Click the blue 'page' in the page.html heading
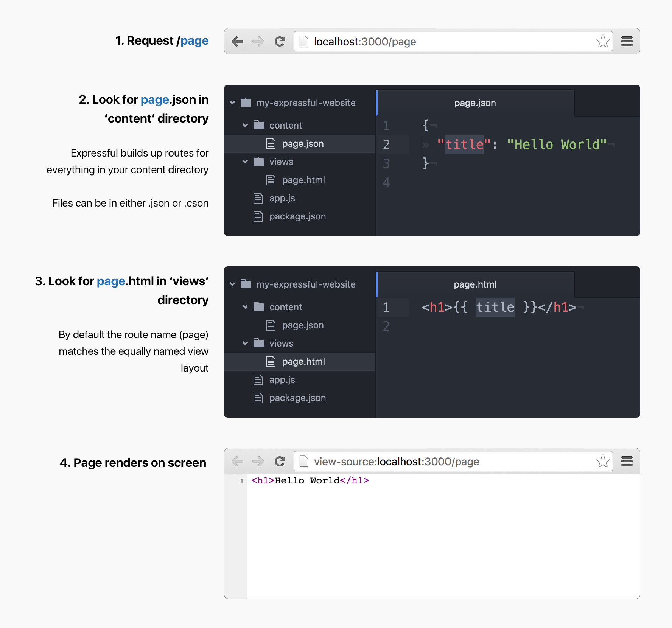 pos(111,281)
